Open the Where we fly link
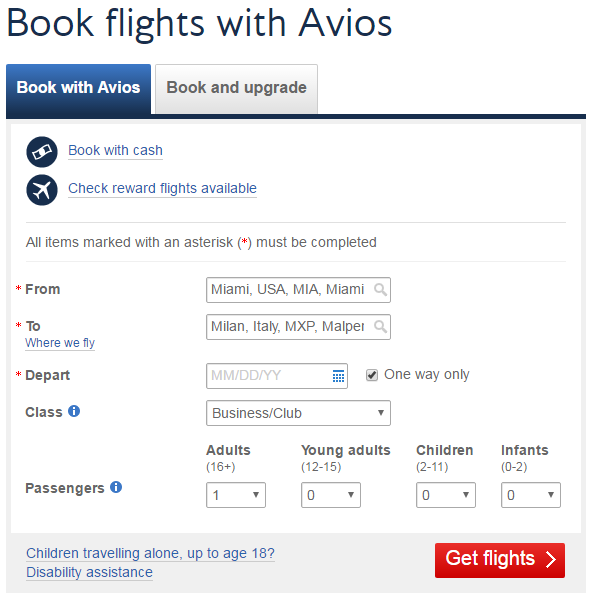 tap(60, 343)
